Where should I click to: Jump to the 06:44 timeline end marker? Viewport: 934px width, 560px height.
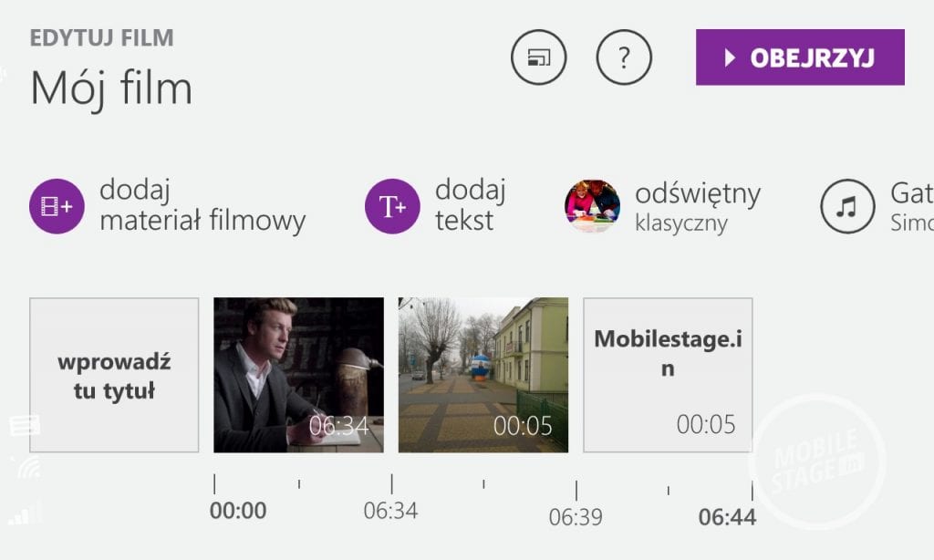coord(727,517)
